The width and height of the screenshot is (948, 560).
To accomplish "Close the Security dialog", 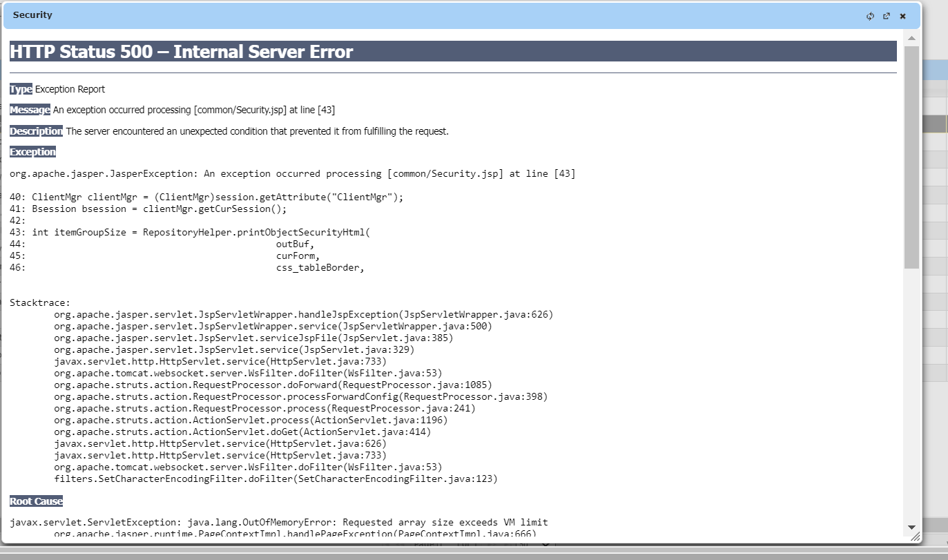I will (x=902, y=16).
